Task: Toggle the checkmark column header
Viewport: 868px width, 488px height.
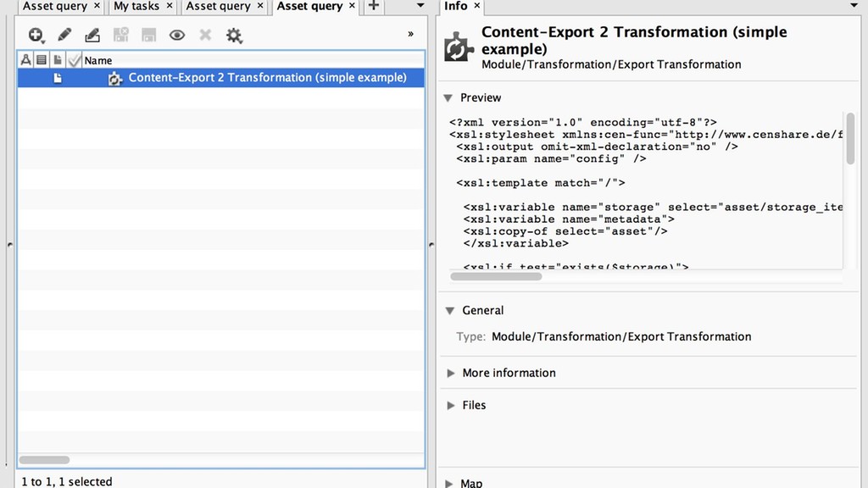Action: click(x=74, y=59)
